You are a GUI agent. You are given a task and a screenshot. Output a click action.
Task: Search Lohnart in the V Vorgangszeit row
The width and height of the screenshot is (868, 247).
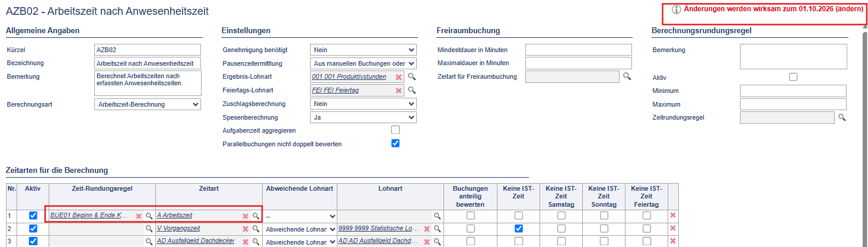point(438,229)
